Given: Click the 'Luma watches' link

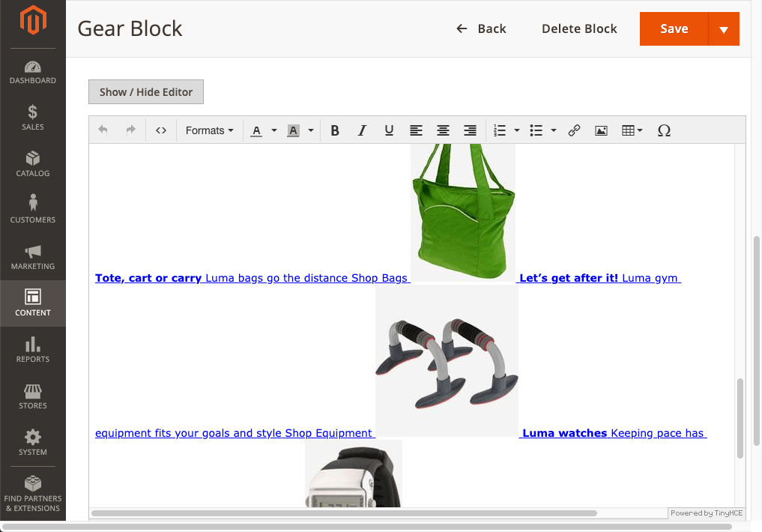Looking at the screenshot, I should [565, 433].
